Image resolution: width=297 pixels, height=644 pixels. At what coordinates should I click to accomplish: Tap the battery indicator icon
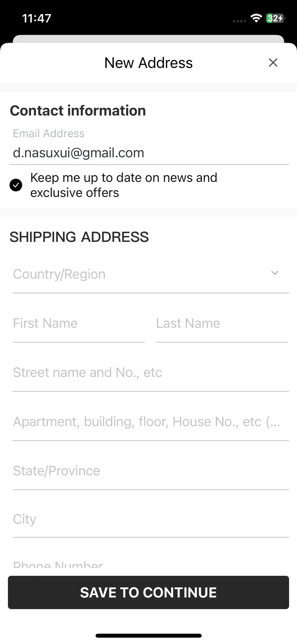point(276,18)
